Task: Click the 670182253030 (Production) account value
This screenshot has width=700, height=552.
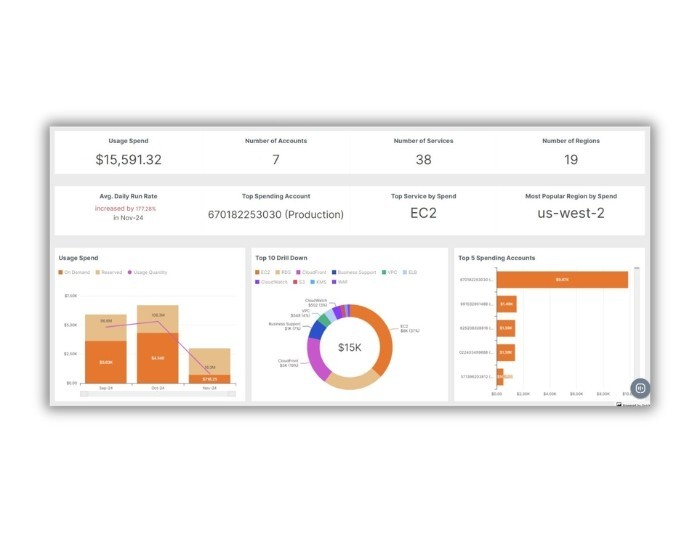Action: [276, 214]
